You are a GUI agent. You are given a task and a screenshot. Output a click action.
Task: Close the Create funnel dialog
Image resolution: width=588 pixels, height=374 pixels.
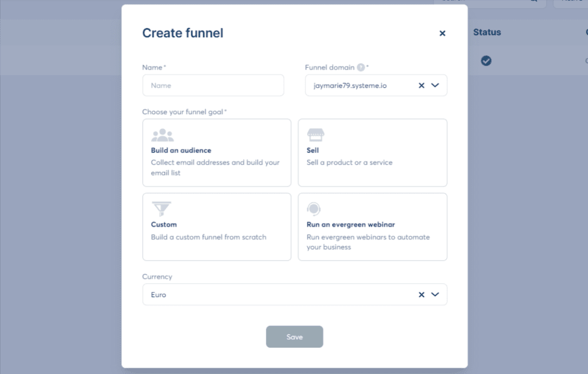pyautogui.click(x=443, y=33)
